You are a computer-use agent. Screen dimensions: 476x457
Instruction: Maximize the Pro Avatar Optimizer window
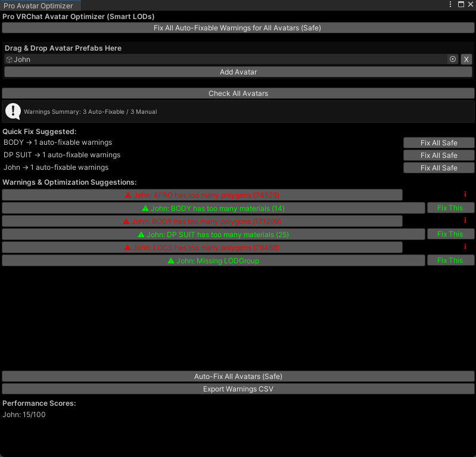pos(461,4)
